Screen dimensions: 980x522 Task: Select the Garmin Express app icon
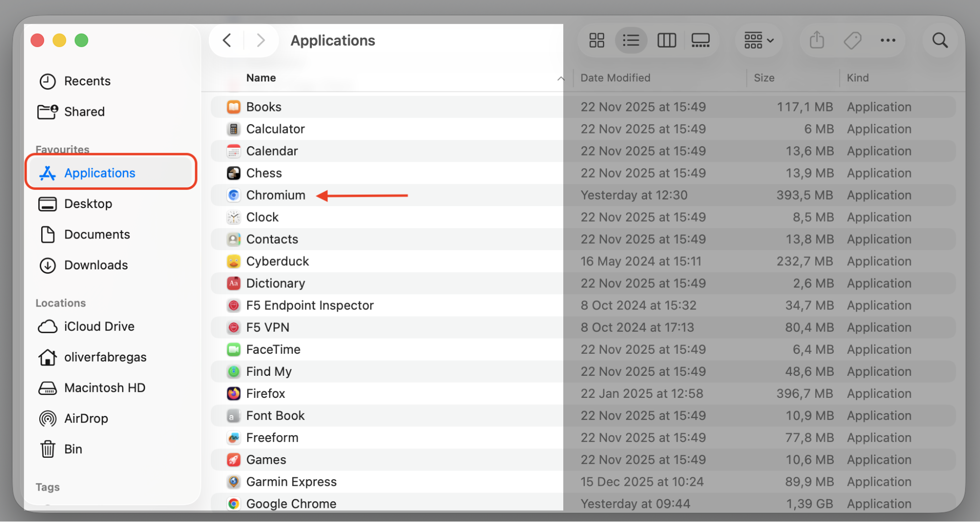234,482
